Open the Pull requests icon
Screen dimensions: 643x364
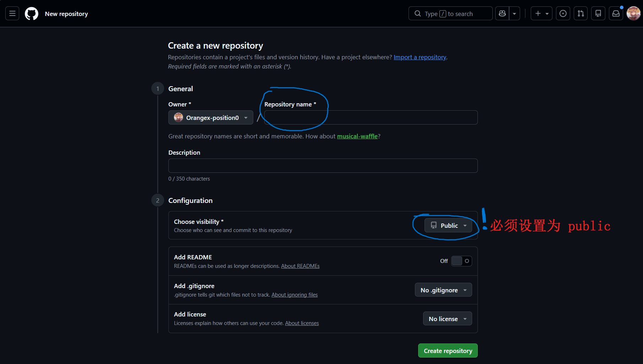click(x=580, y=13)
